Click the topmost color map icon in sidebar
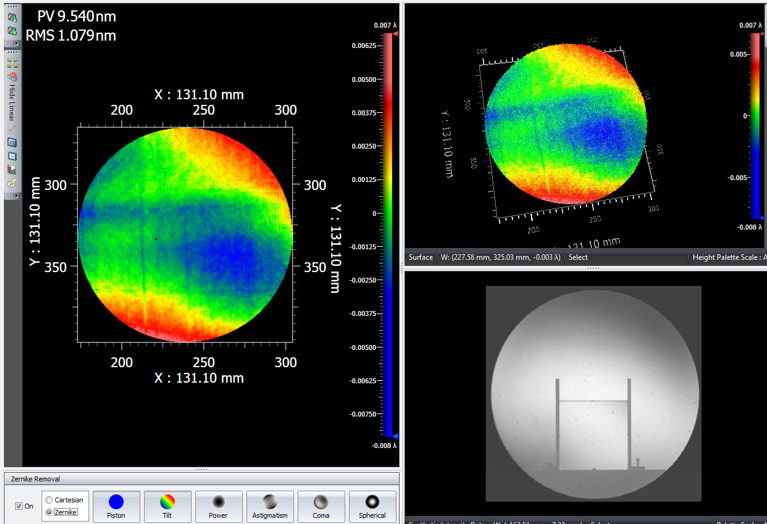Screen dimensions: 767x524 12,17
